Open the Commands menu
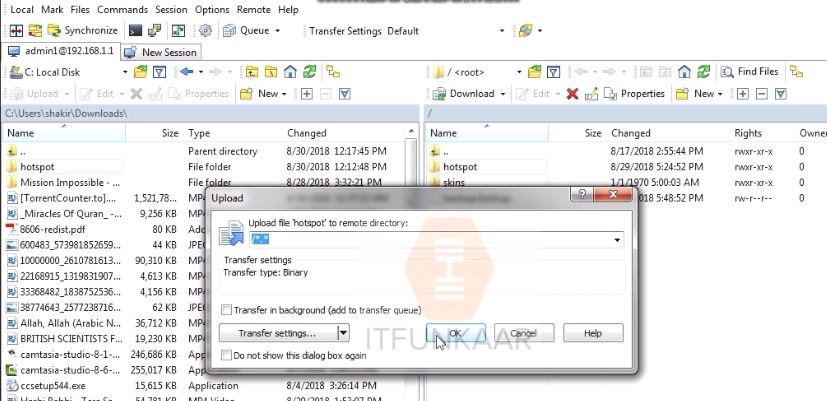 tap(122, 9)
